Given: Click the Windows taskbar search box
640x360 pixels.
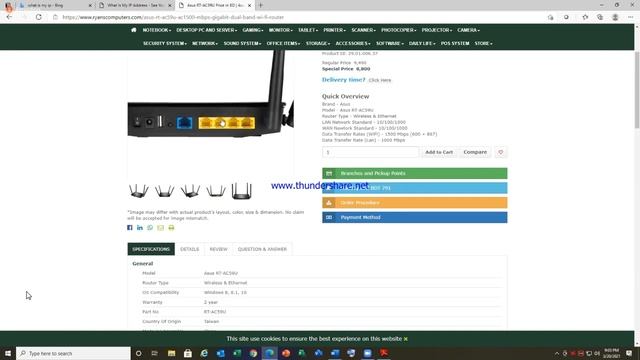Looking at the screenshot, I should [x=73, y=353].
